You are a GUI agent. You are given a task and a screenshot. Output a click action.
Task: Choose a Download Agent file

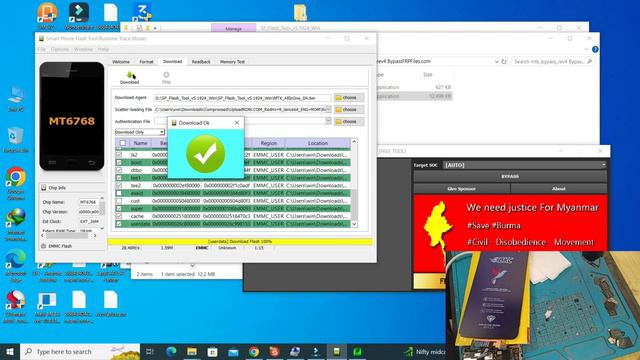(349, 98)
